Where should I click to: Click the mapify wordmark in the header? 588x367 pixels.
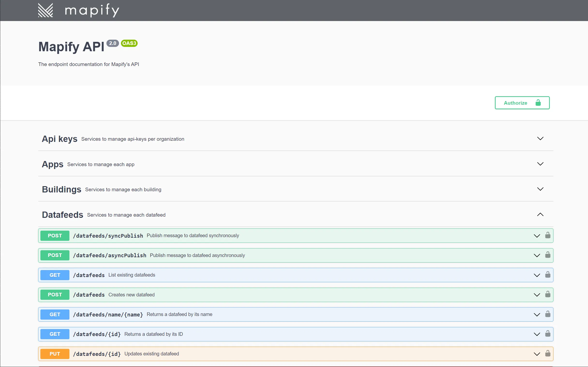(x=92, y=10)
